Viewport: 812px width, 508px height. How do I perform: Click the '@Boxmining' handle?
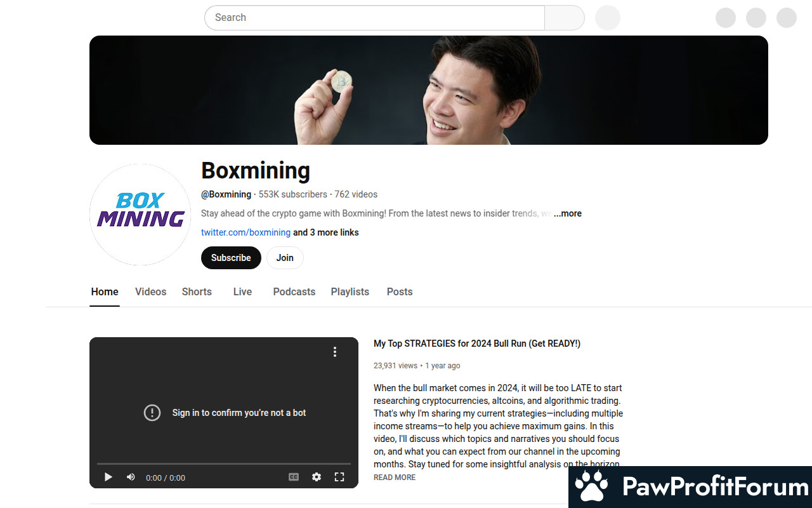[226, 194]
